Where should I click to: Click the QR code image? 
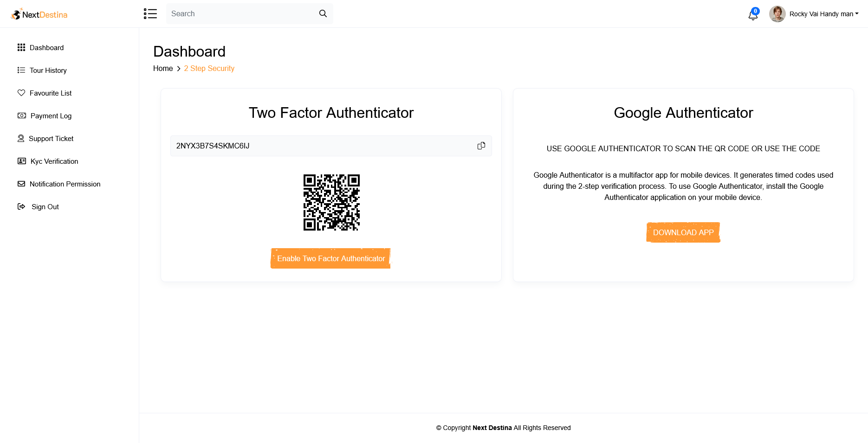click(x=331, y=202)
